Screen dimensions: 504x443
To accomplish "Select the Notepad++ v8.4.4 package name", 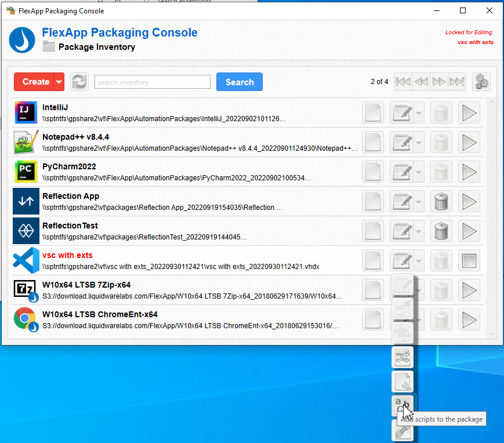I will tap(75, 137).
